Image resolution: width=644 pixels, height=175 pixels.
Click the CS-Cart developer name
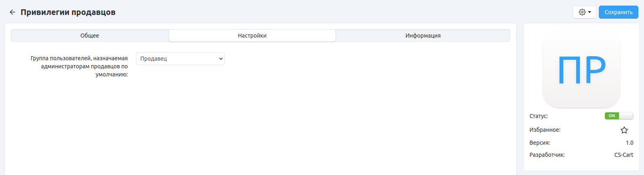(x=623, y=155)
